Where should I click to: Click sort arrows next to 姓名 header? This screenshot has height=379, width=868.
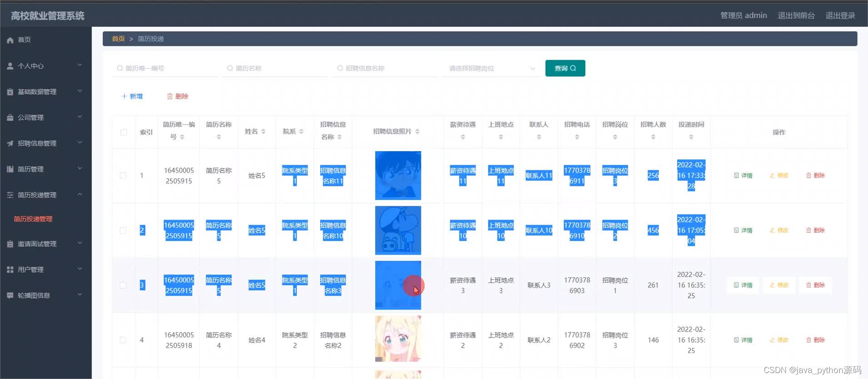coord(263,132)
